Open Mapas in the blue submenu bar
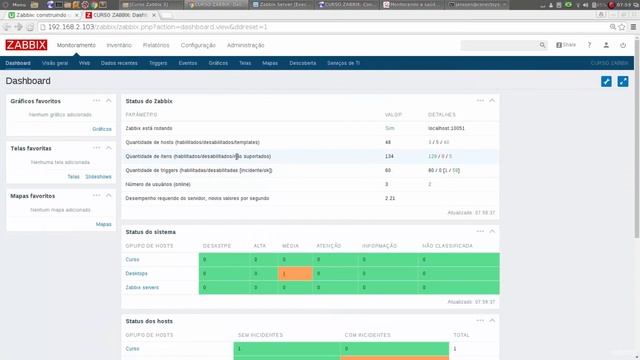This screenshot has height=360, width=640. point(270,63)
